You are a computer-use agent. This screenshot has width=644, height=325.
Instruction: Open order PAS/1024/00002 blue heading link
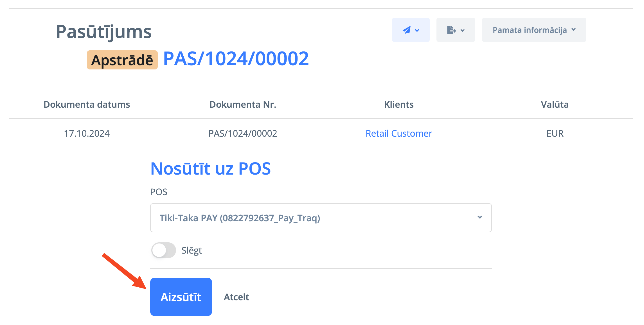(236, 59)
